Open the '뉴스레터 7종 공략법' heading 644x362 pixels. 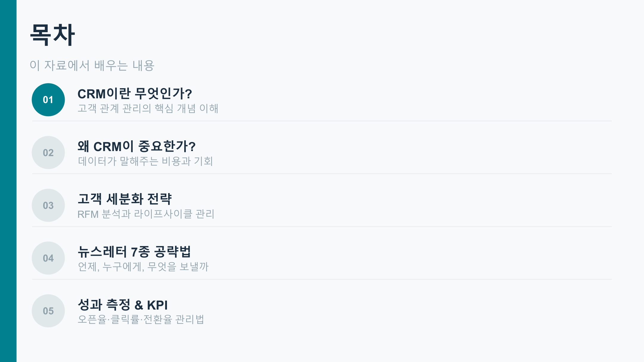[x=134, y=252]
